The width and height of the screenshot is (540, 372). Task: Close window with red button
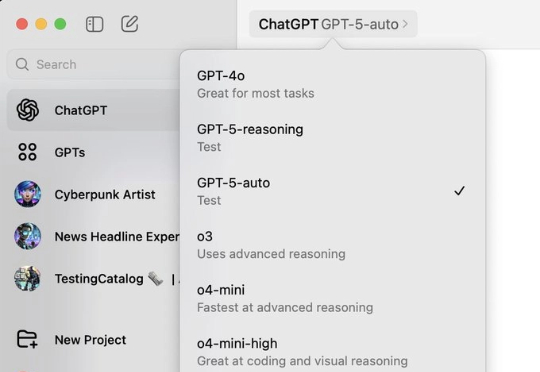(x=22, y=24)
